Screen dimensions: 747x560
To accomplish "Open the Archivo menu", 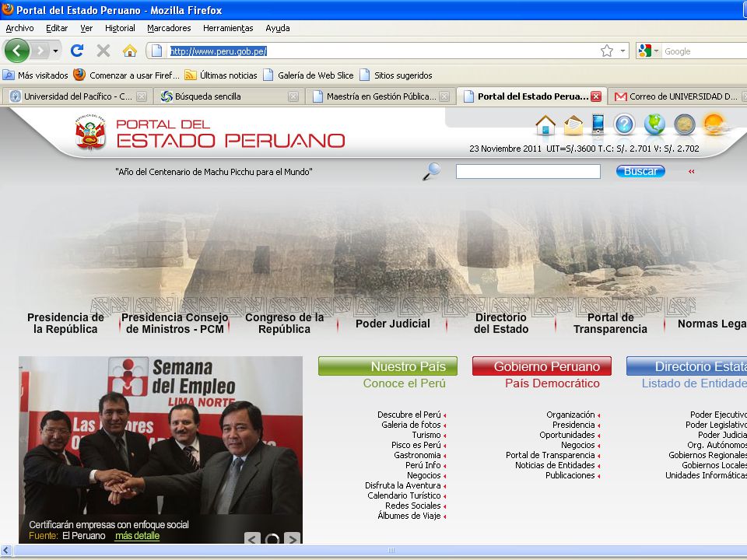I will tap(19, 28).
